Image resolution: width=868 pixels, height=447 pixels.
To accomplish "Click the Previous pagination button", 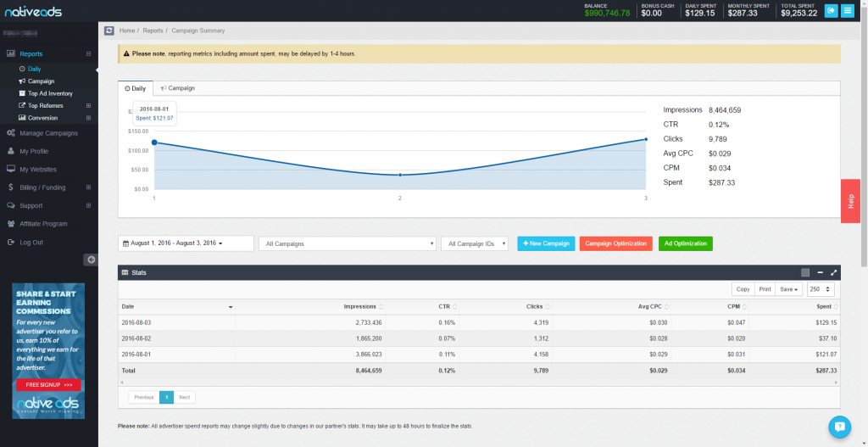I will (x=144, y=397).
